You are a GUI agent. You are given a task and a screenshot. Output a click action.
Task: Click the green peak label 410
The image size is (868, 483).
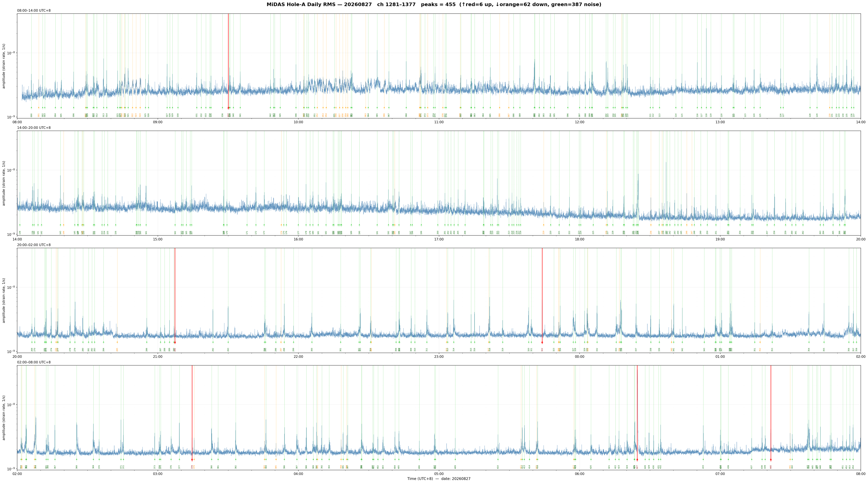tap(498, 467)
